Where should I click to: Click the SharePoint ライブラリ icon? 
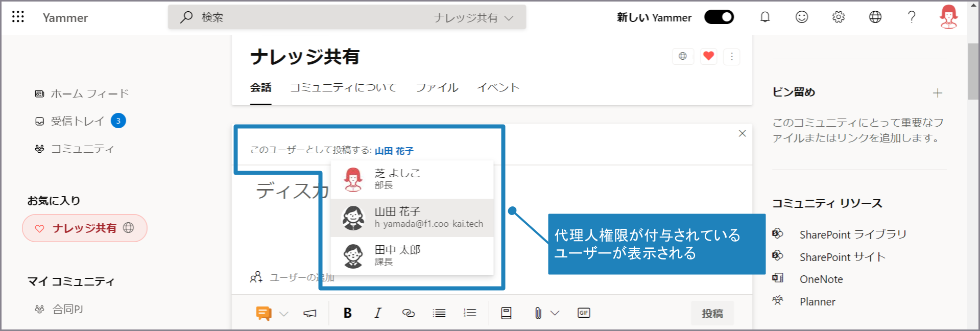778,233
